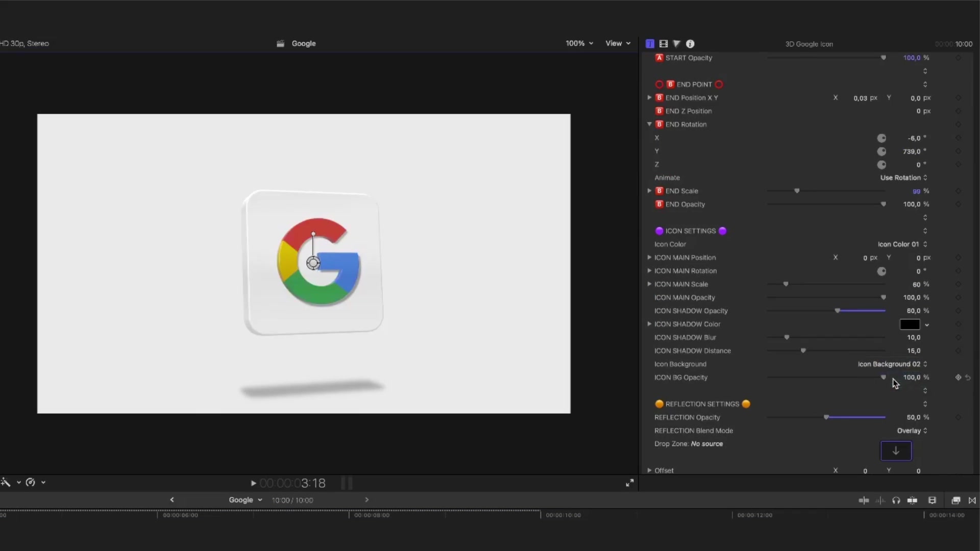Click the Google project title above viewer
Viewport: 980px width, 551px height.
coord(304,43)
